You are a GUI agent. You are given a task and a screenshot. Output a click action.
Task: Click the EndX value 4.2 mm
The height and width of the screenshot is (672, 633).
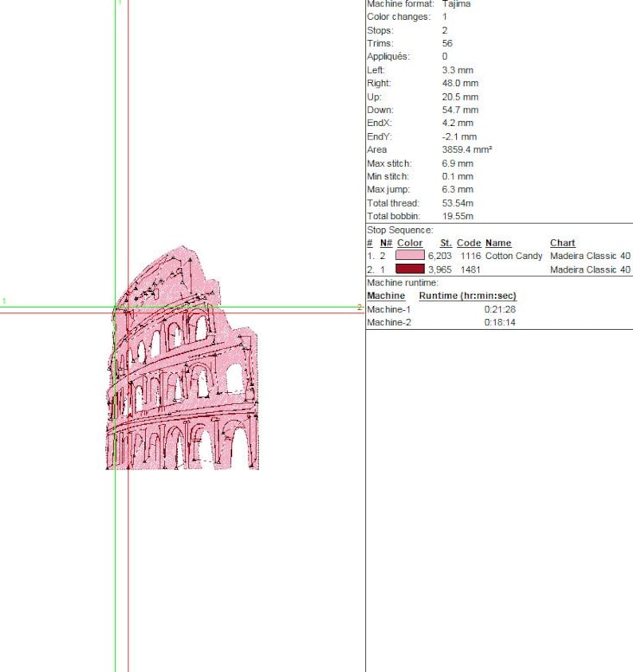pos(458,123)
